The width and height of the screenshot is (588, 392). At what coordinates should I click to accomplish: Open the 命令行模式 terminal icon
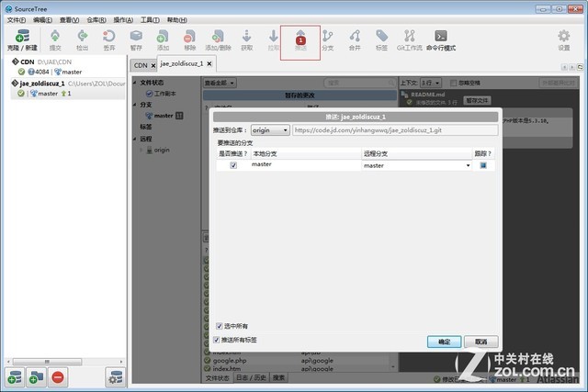pyautogui.click(x=441, y=37)
